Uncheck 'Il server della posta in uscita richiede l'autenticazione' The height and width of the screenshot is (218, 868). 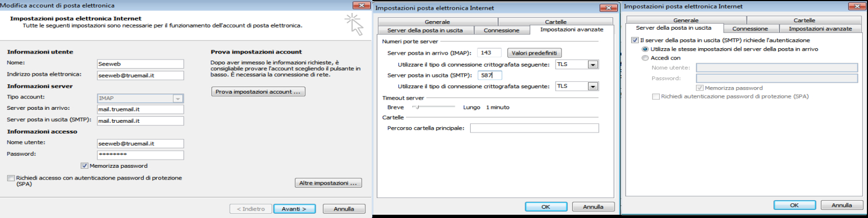635,40
